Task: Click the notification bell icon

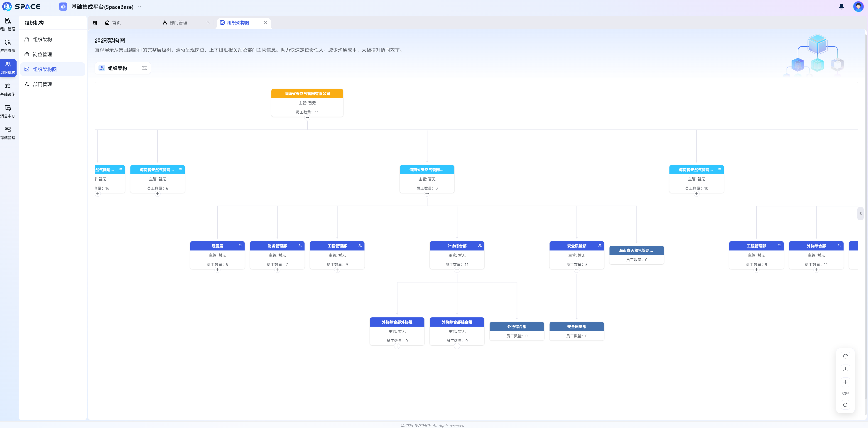Action: click(841, 7)
